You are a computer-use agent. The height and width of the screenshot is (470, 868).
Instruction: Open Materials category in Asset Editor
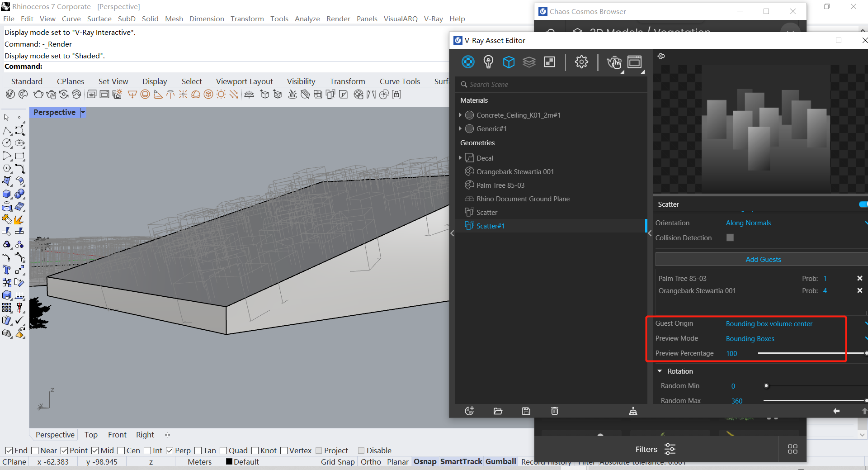coord(468,62)
